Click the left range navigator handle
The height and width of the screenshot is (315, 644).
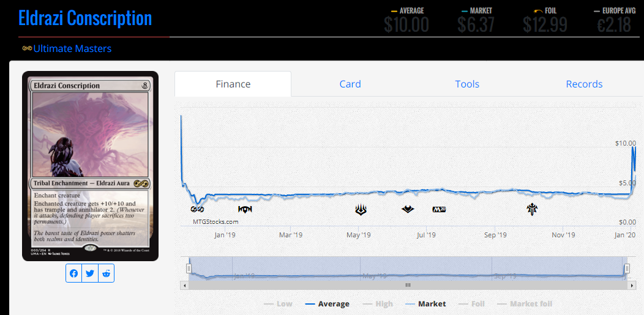tap(189, 269)
